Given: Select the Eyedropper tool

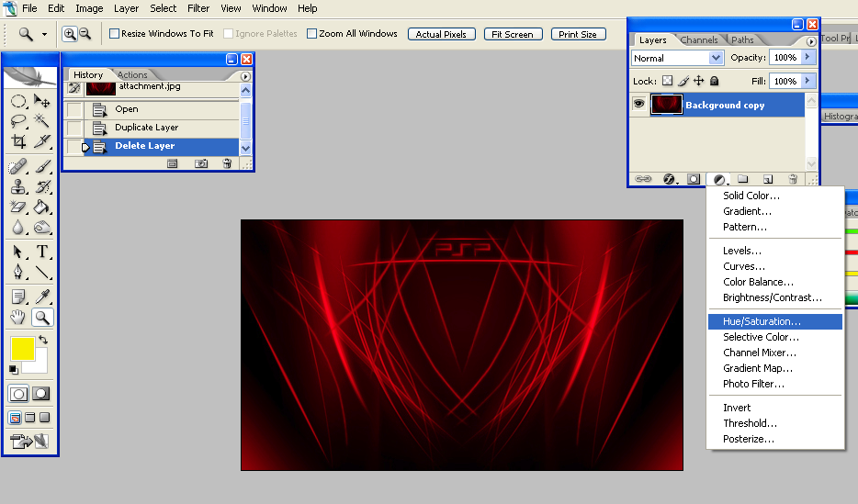Looking at the screenshot, I should [42, 297].
